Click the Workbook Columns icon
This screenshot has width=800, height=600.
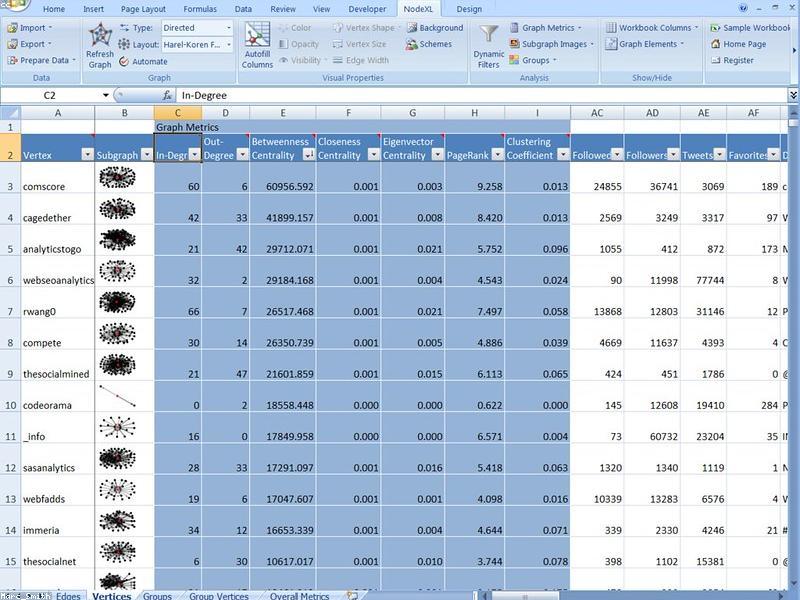point(611,28)
